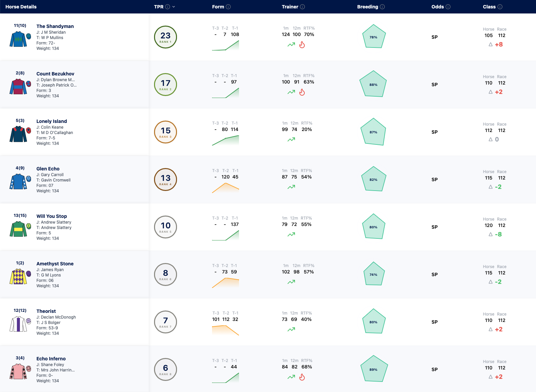Click the Odds info icon

click(x=448, y=7)
